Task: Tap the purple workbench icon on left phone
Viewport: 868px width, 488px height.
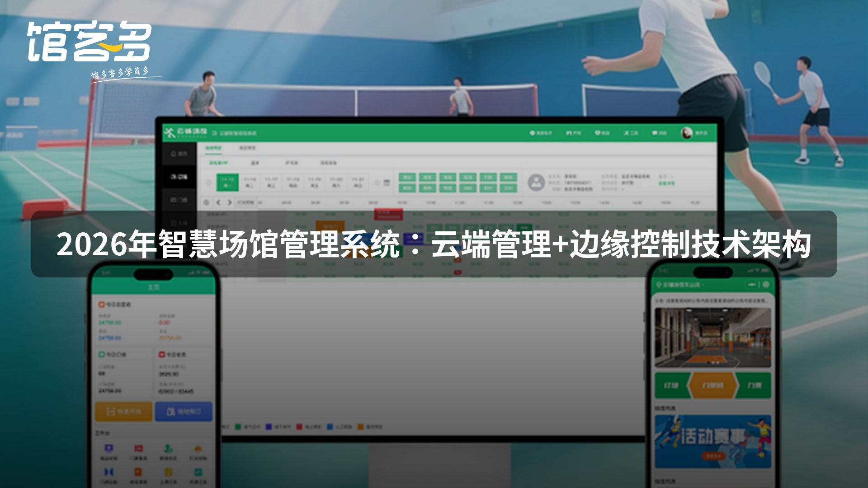Action: (x=108, y=449)
